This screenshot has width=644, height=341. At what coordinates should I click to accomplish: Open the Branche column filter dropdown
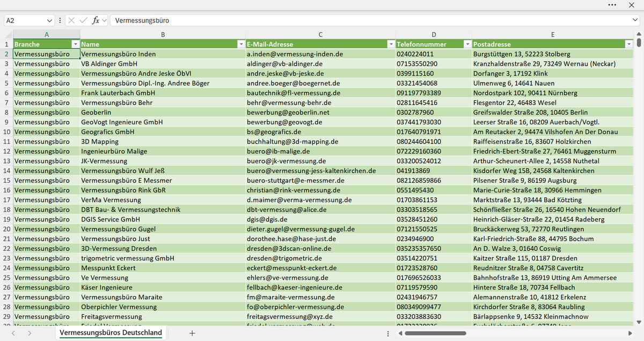(76, 44)
